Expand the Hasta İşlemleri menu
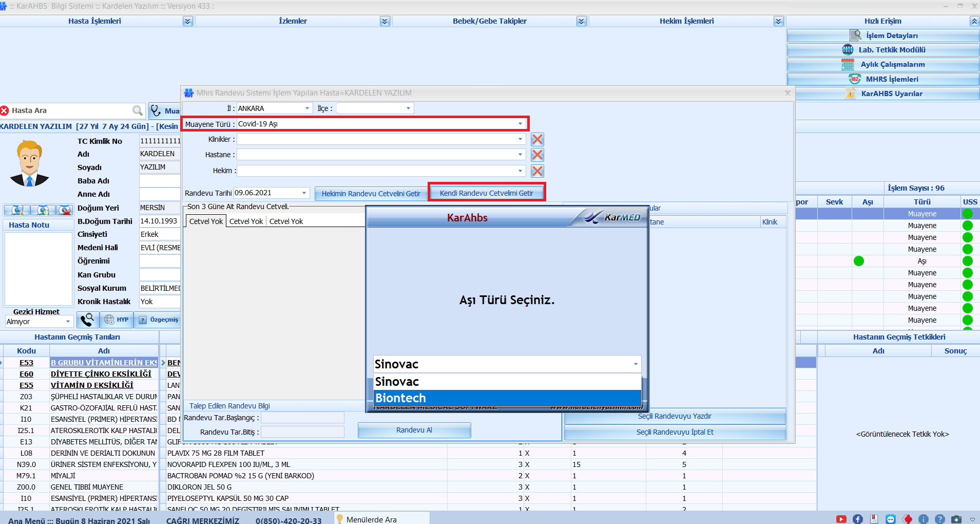The image size is (980, 524). tap(188, 21)
